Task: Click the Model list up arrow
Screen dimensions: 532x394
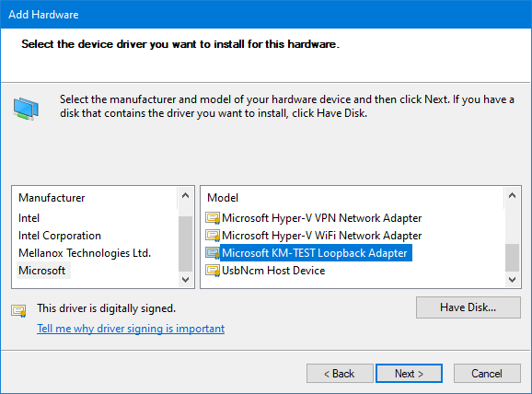Action: click(x=513, y=196)
